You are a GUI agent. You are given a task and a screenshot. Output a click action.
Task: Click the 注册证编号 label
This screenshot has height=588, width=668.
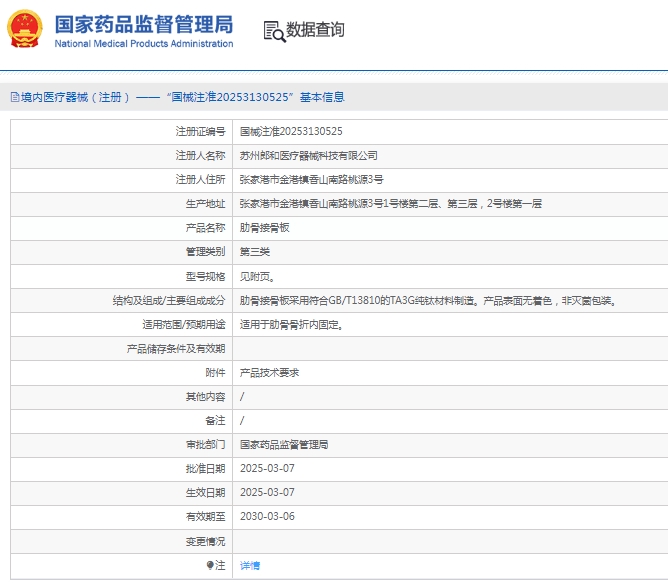pyautogui.click(x=200, y=131)
